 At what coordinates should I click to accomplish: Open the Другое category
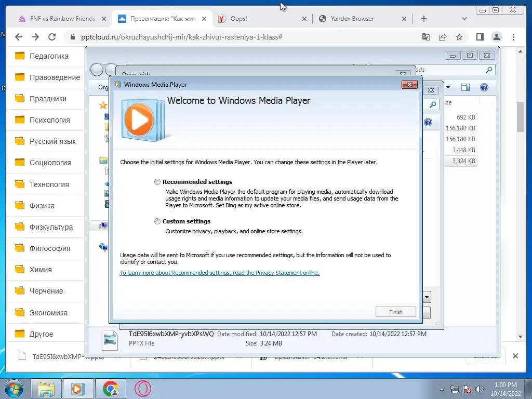(x=41, y=334)
